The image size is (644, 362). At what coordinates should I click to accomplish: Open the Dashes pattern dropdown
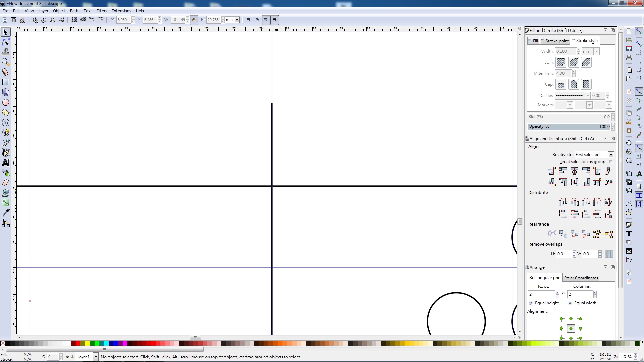point(587,96)
